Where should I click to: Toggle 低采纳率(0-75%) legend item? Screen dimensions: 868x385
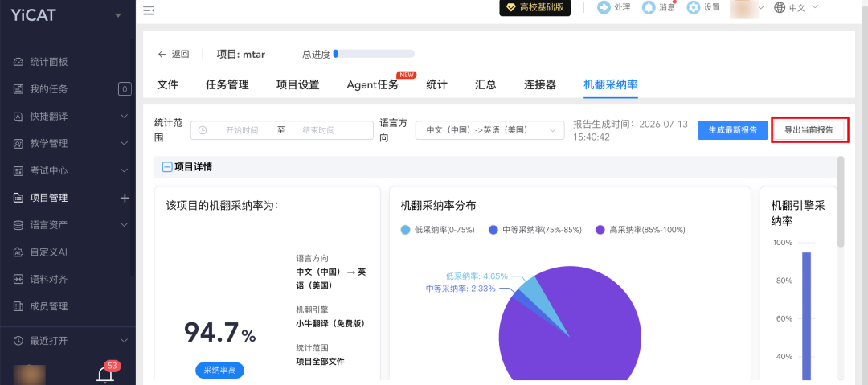(x=438, y=230)
